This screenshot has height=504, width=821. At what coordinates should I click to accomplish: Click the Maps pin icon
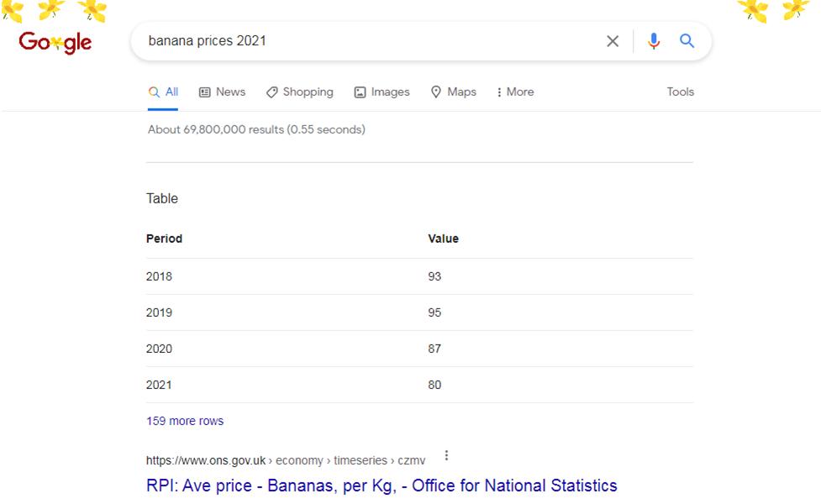click(435, 92)
